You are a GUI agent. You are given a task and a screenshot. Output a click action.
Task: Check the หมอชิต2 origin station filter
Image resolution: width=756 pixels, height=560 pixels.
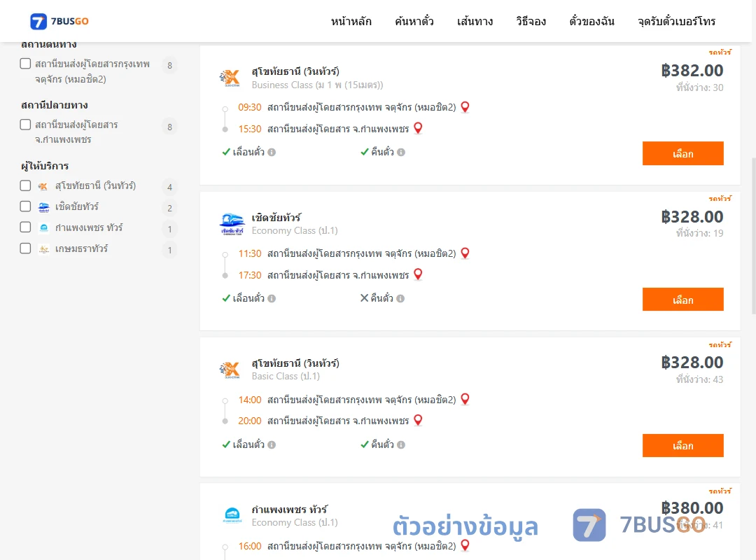(25, 64)
